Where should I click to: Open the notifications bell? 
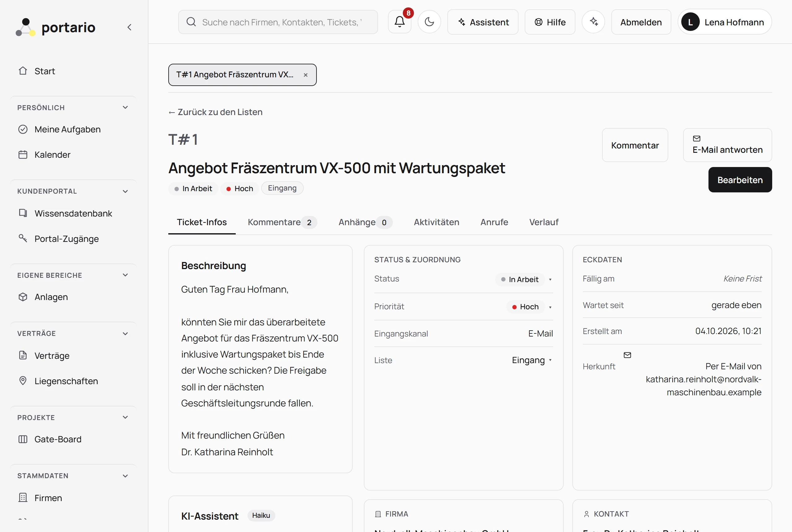point(399,22)
